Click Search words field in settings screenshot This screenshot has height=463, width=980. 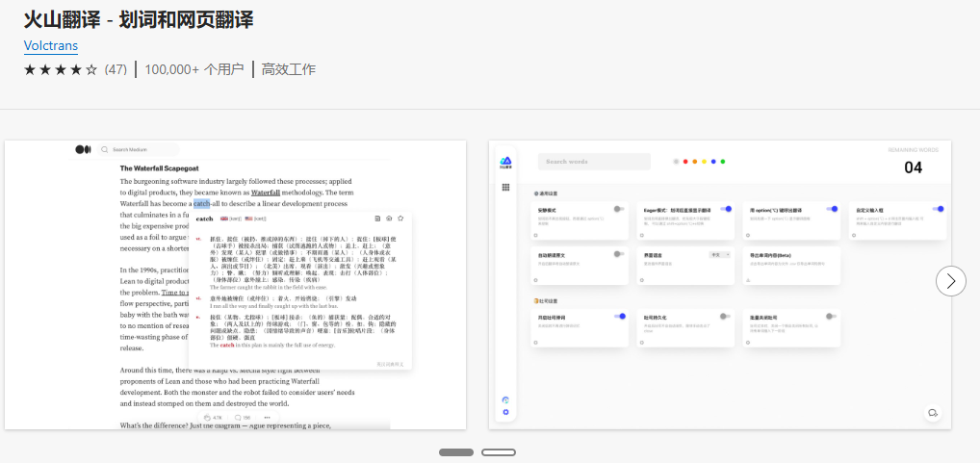pos(594,162)
